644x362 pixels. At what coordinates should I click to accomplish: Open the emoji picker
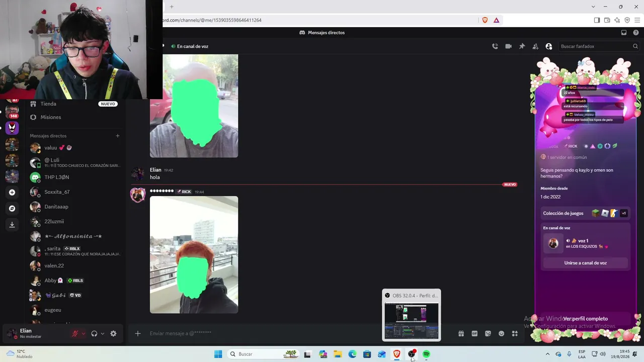coord(501,333)
